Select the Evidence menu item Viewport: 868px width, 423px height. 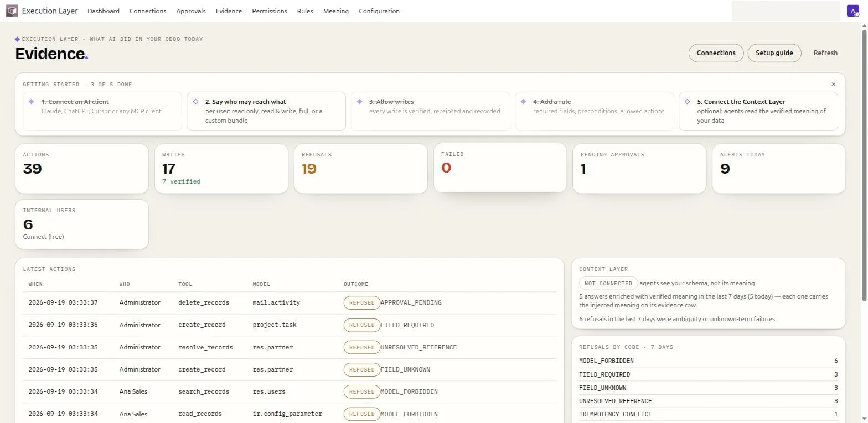click(x=229, y=11)
